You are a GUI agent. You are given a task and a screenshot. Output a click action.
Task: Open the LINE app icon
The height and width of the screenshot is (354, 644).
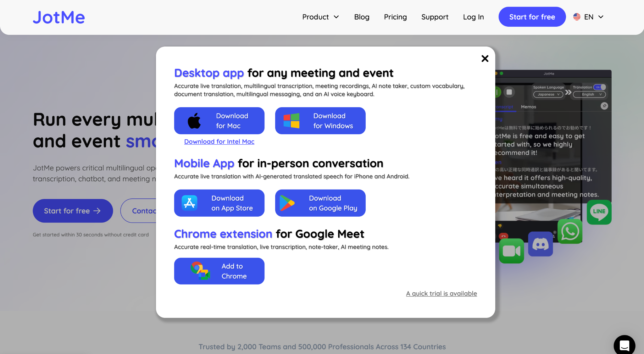(x=599, y=212)
